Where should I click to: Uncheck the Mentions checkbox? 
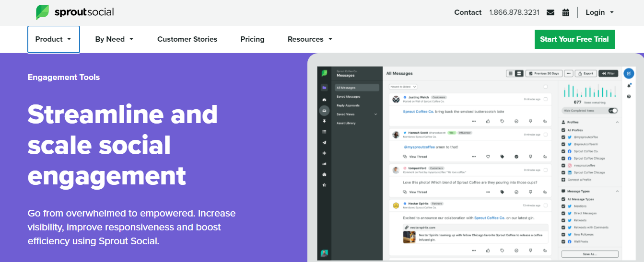click(563, 206)
